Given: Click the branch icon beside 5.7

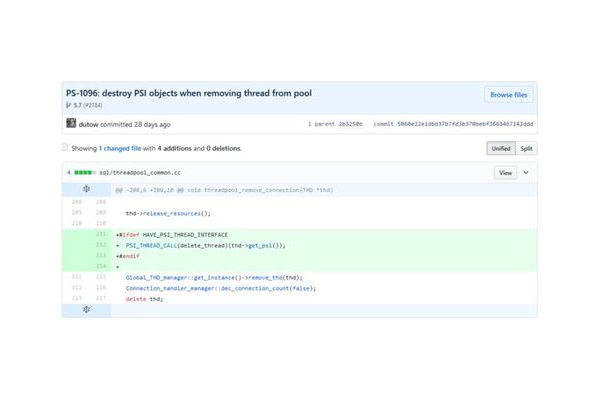Looking at the screenshot, I should [x=69, y=105].
